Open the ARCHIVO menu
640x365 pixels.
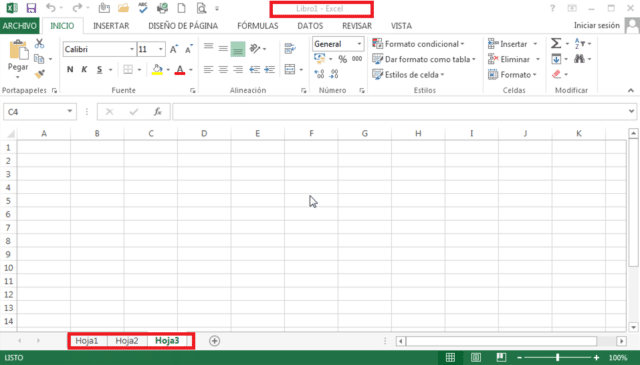click(x=20, y=26)
